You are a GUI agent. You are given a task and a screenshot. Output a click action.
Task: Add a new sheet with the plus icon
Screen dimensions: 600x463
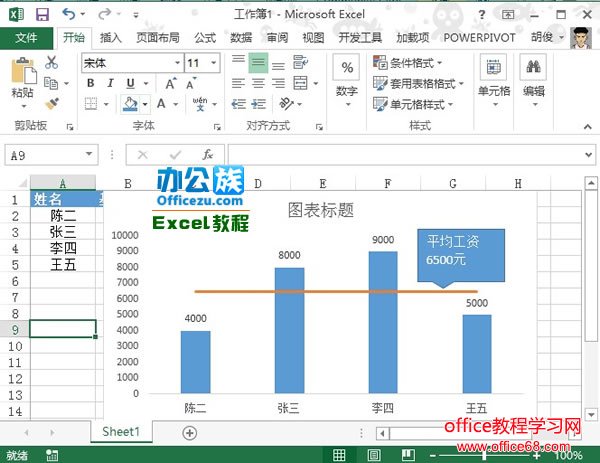190,433
